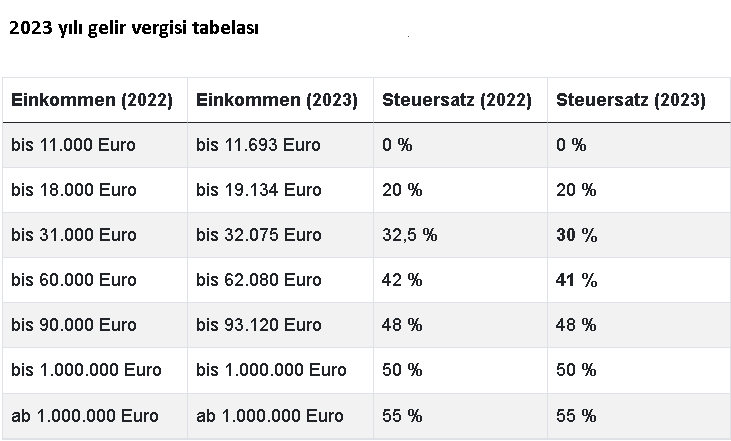Select "ab 1.000.000 Euro" in the Einkommen (2023) column
This screenshot has height=441, width=731.
point(269,415)
